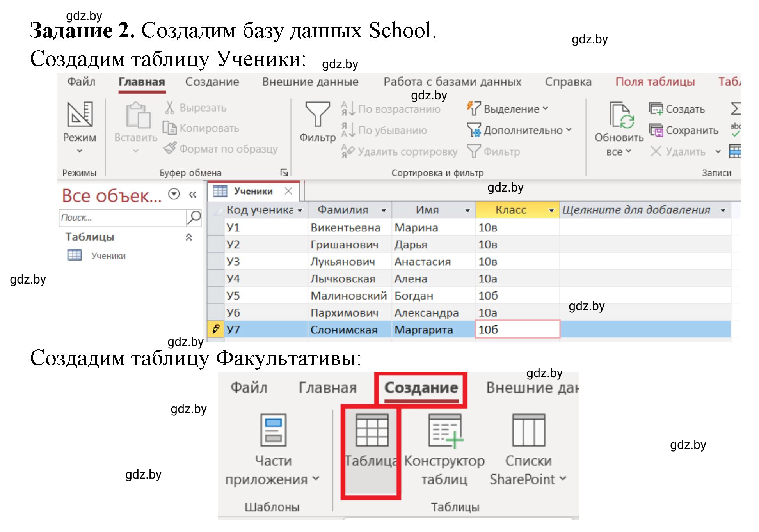The width and height of the screenshot is (759, 532).
Task: Click the Поиск input field
Action: tap(123, 218)
